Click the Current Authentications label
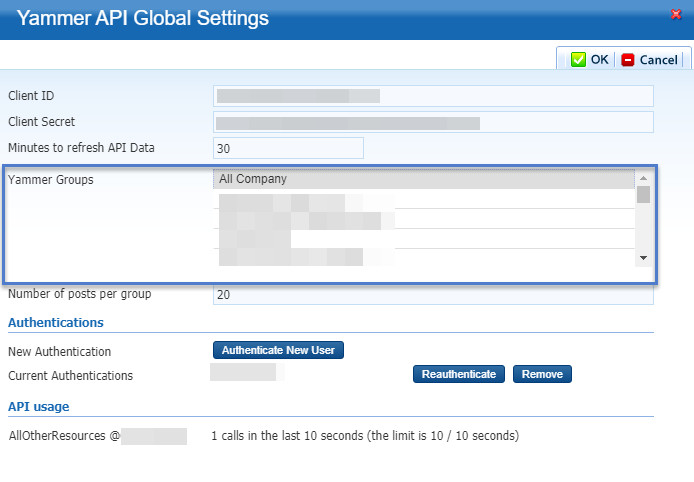694x482 pixels. click(x=70, y=376)
